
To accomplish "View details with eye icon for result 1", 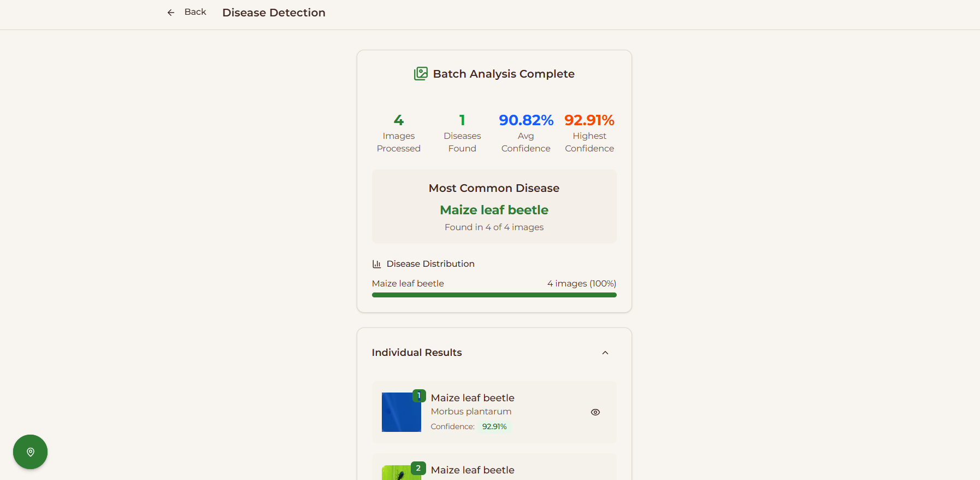I will 595,412.
